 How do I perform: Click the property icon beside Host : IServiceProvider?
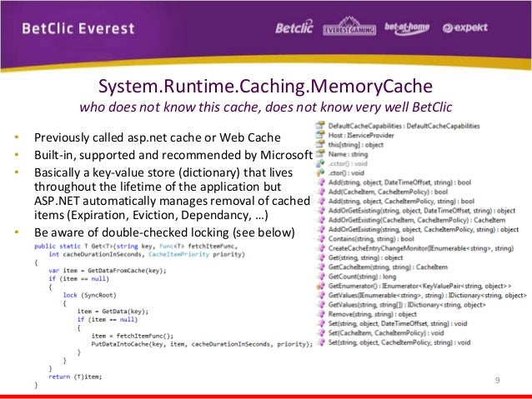(320, 135)
